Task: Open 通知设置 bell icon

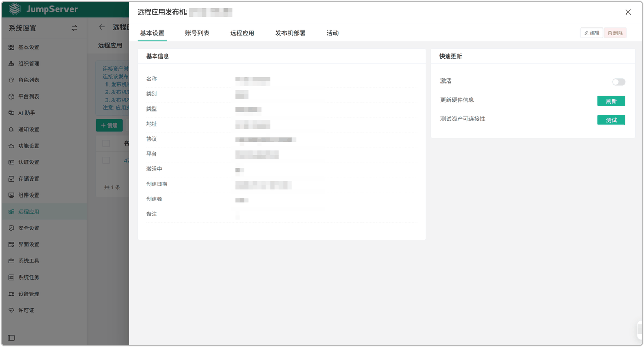Action: pos(11,130)
